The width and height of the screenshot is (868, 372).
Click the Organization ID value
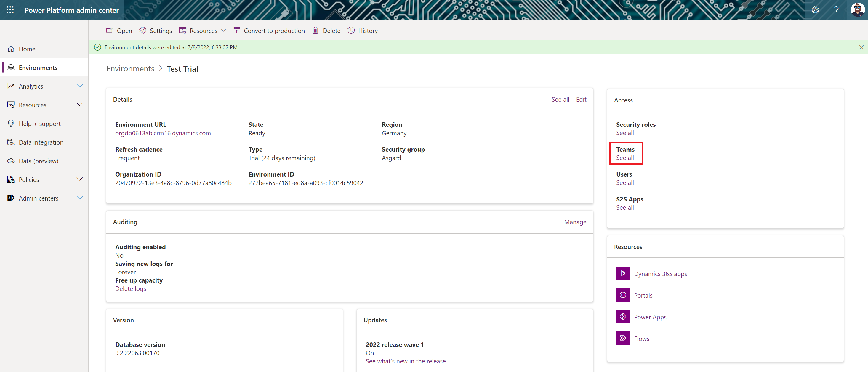pyautogui.click(x=173, y=183)
